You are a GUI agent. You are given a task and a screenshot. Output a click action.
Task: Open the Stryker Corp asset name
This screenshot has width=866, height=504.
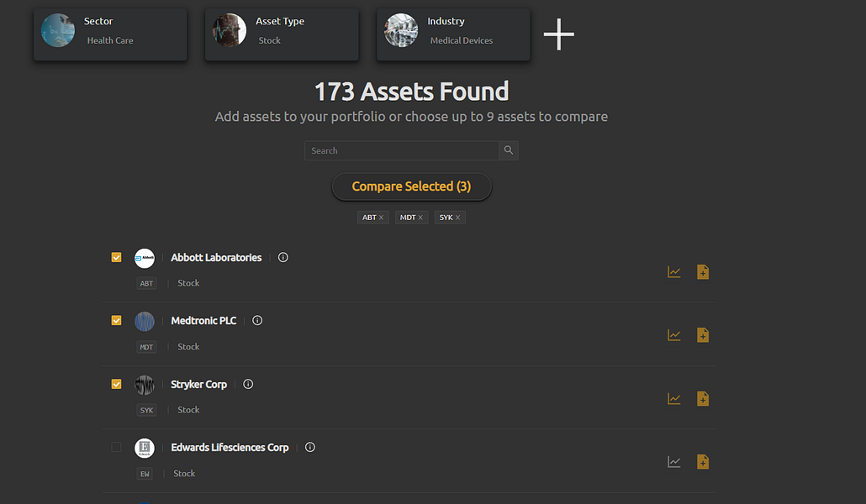click(198, 385)
